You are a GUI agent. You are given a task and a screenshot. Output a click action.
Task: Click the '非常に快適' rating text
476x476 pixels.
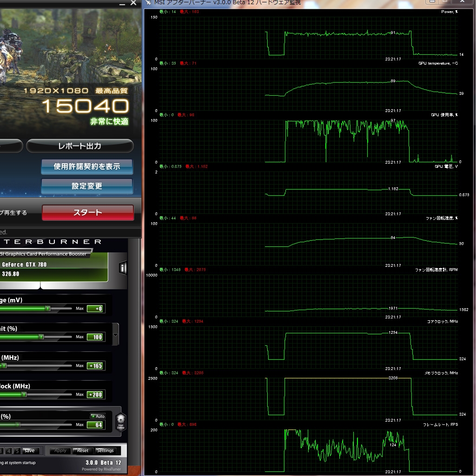click(x=109, y=121)
